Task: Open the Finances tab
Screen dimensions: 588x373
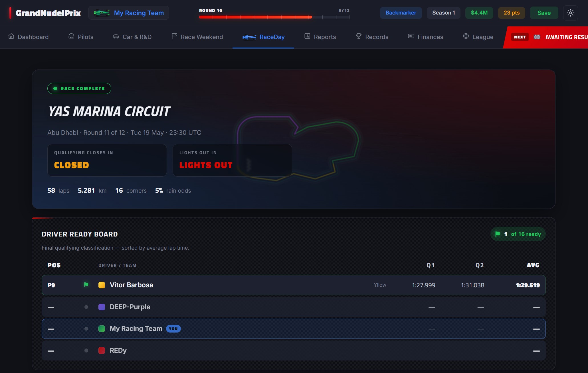Action: [x=425, y=37]
